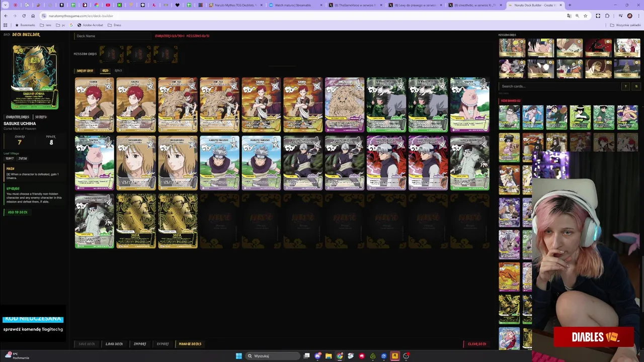The height and width of the screenshot is (362, 644).
Task: Open the weather widget showing 5°C
Action: [16, 356]
